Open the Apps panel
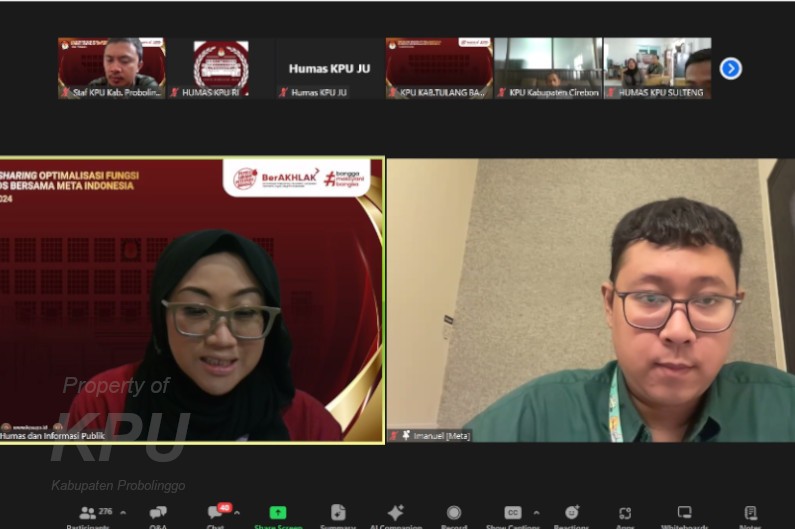795x529 pixels. [x=625, y=513]
